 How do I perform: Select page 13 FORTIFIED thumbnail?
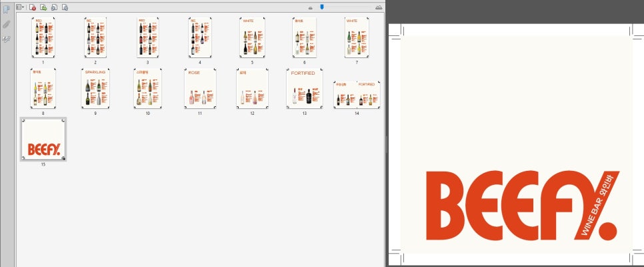[305, 89]
